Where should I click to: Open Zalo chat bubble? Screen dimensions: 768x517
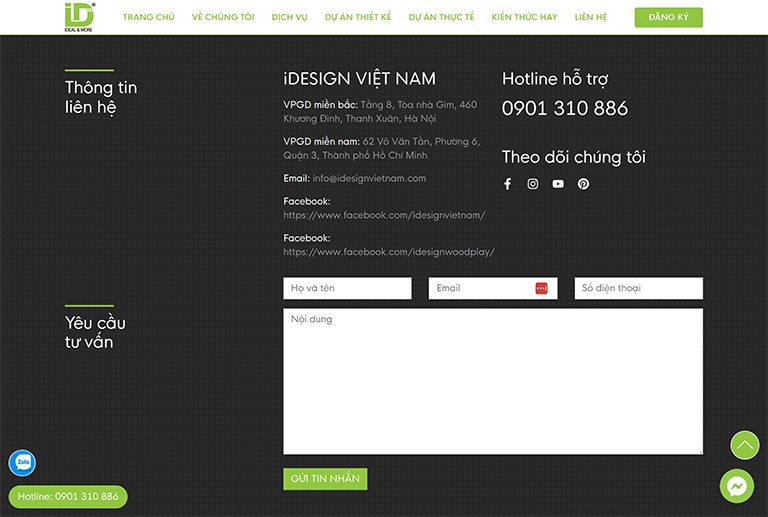pos(23,463)
